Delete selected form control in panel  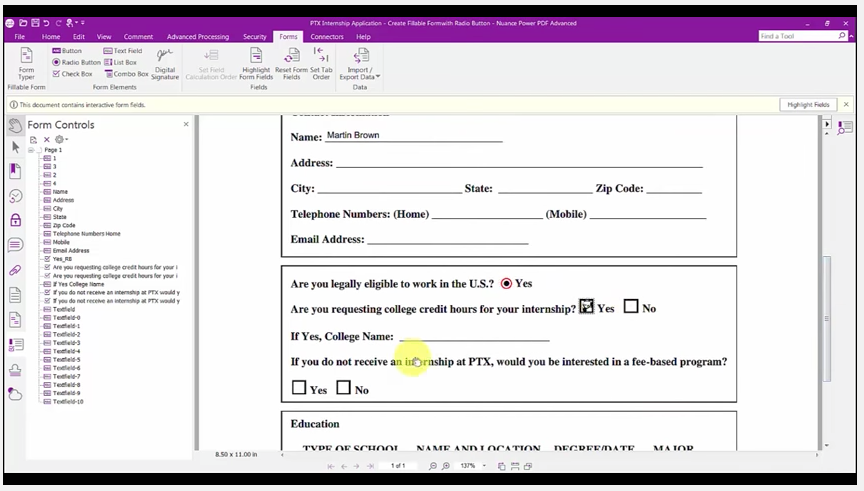coord(47,139)
